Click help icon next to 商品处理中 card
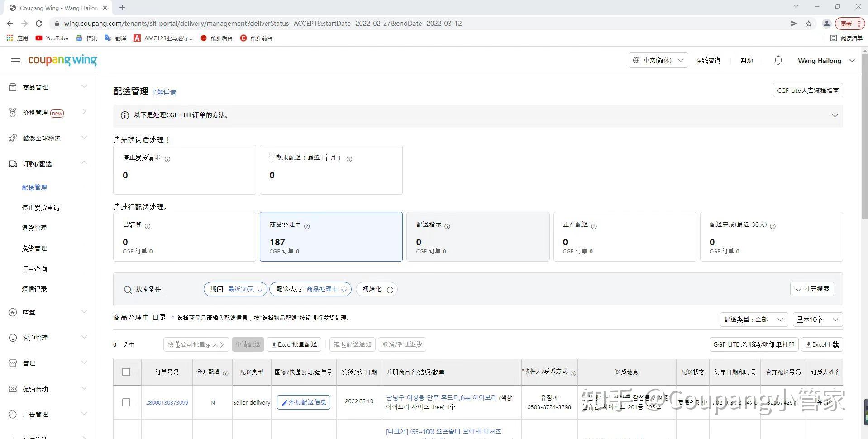 (307, 226)
